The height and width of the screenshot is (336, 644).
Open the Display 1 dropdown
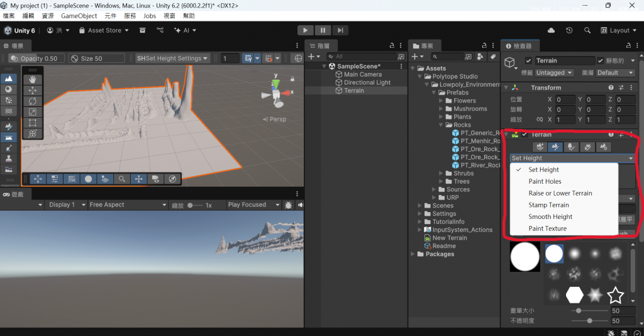pos(65,204)
